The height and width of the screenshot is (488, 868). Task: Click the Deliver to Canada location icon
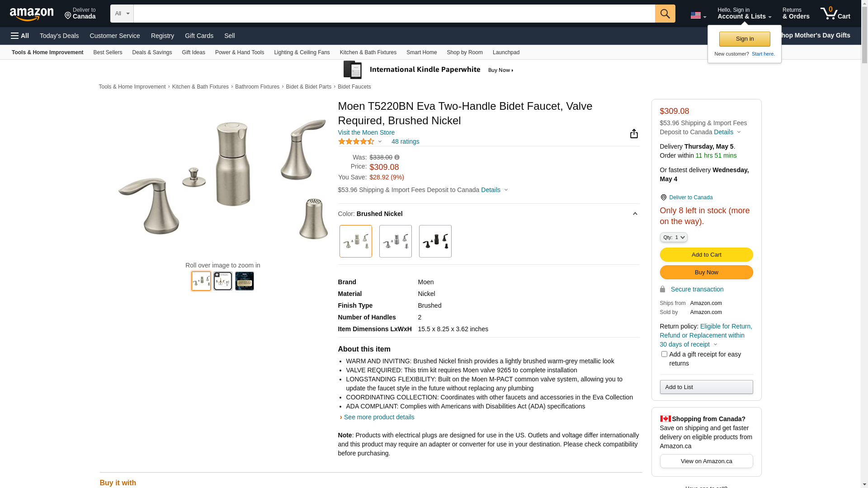pos(663,197)
